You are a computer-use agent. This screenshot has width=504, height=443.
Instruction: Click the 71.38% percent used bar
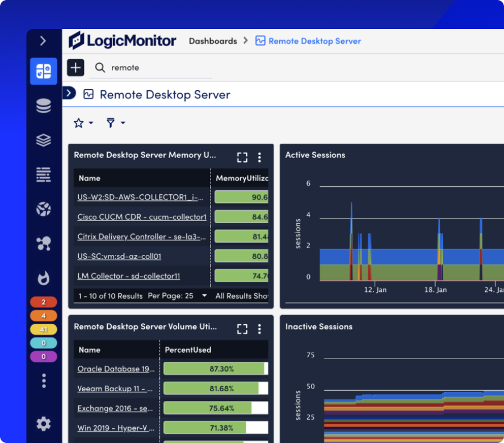pyautogui.click(x=216, y=428)
